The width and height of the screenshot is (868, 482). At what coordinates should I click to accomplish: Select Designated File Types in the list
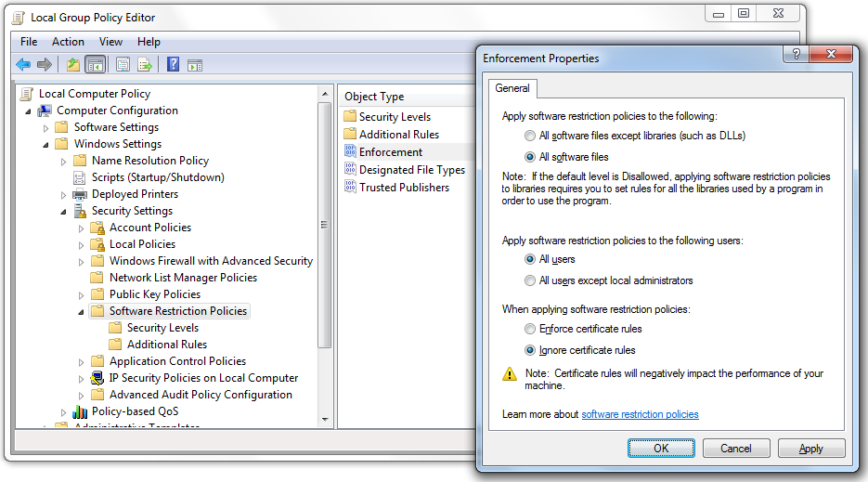click(411, 170)
